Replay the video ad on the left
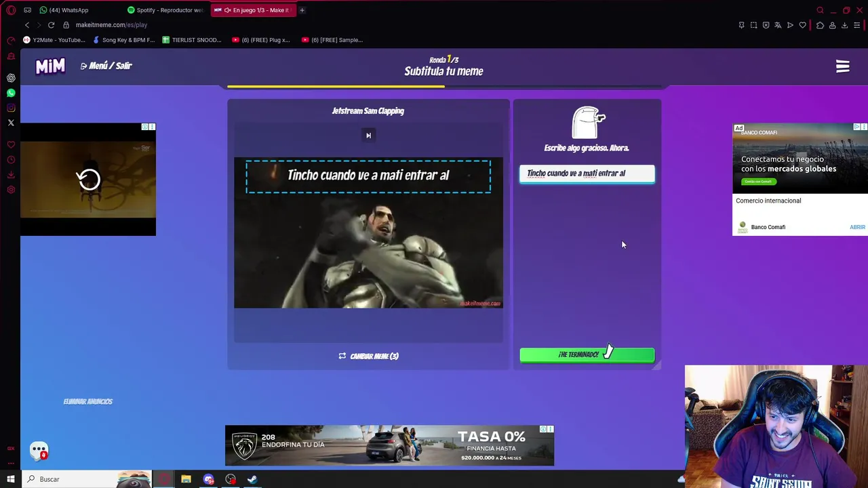The height and width of the screenshot is (488, 868). click(x=88, y=179)
